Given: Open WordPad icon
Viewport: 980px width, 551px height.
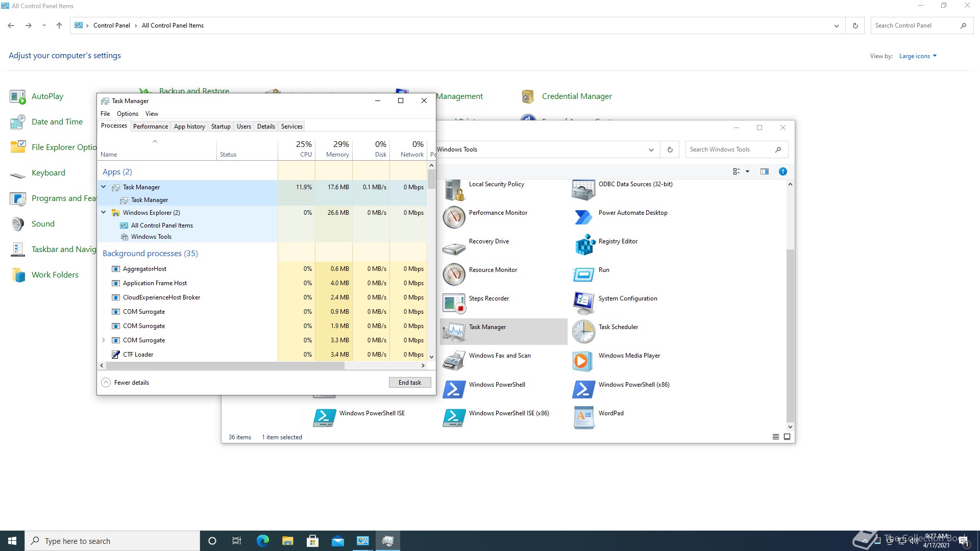Looking at the screenshot, I should [583, 418].
